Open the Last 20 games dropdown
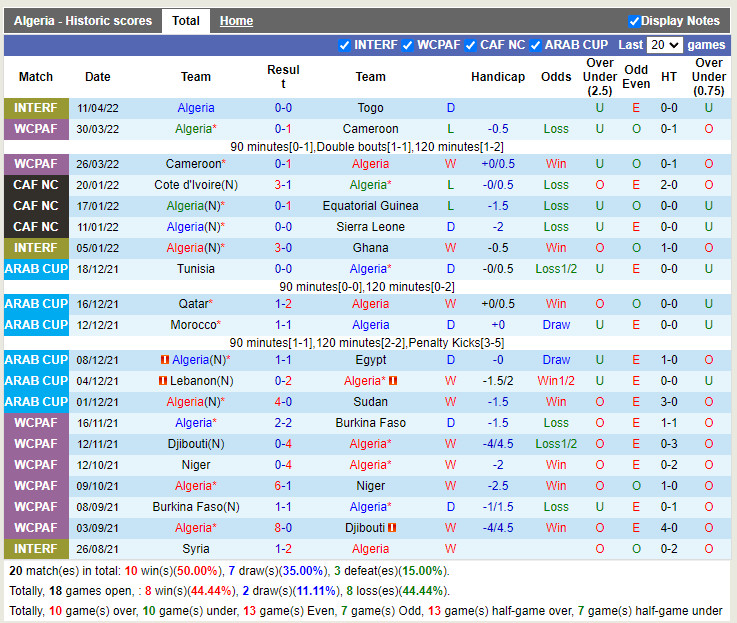This screenshot has width=737, height=623. 664,45
